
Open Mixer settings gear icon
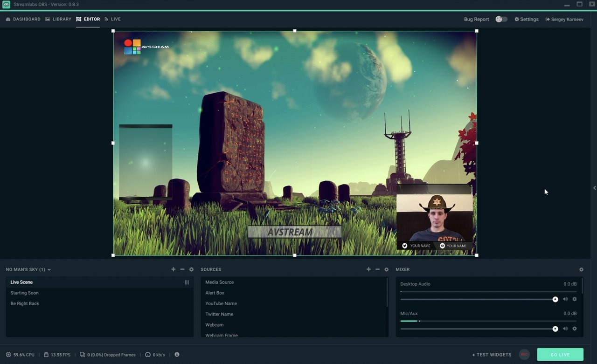pyautogui.click(x=581, y=269)
